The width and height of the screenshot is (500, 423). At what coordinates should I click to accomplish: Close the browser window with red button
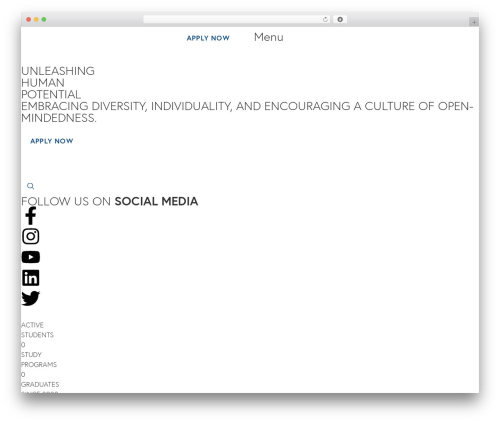(29, 19)
